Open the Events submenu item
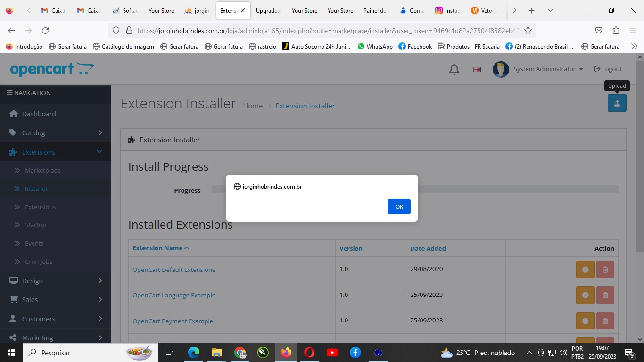 (x=34, y=243)
